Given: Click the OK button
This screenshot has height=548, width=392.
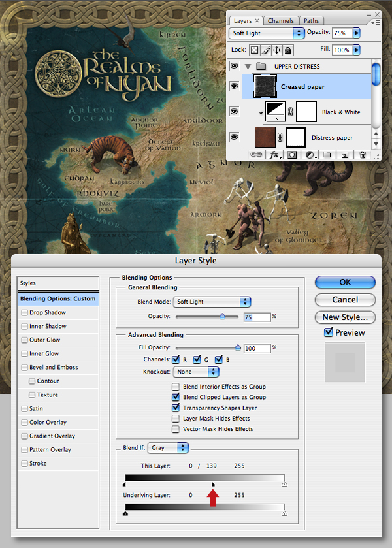Looking at the screenshot, I should tap(345, 282).
